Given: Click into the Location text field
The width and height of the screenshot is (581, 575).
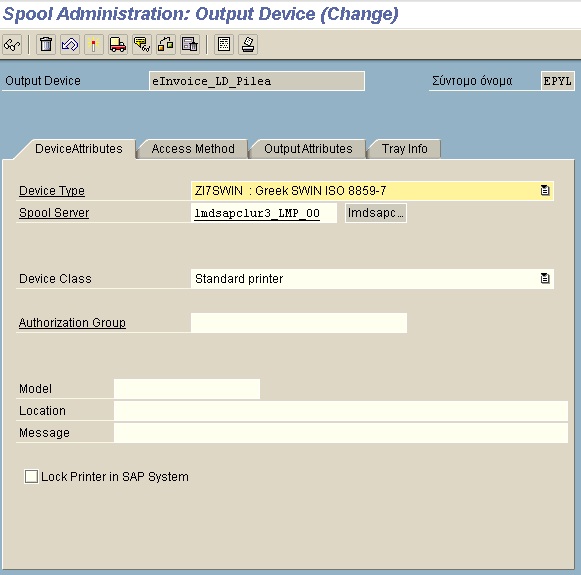Looking at the screenshot, I should tap(341, 411).
